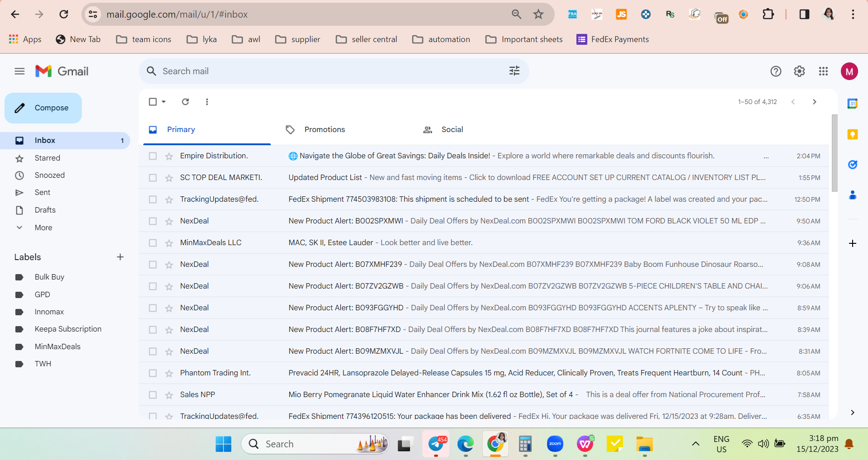
Task: Open the Prevacid 24HR email
Action: click(484, 373)
